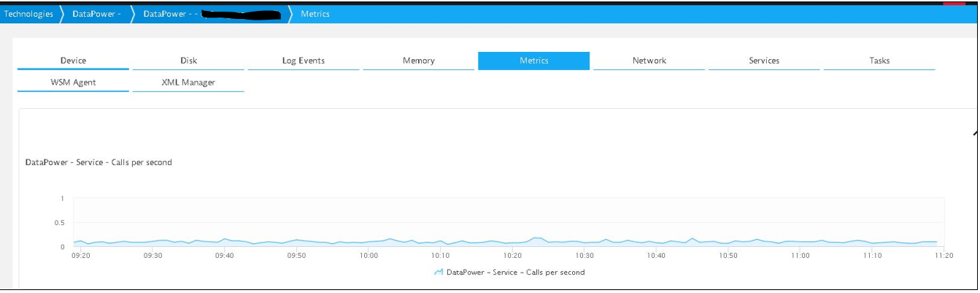980x293 pixels.
Task: Click the Calls per second chart title
Action: (99, 162)
